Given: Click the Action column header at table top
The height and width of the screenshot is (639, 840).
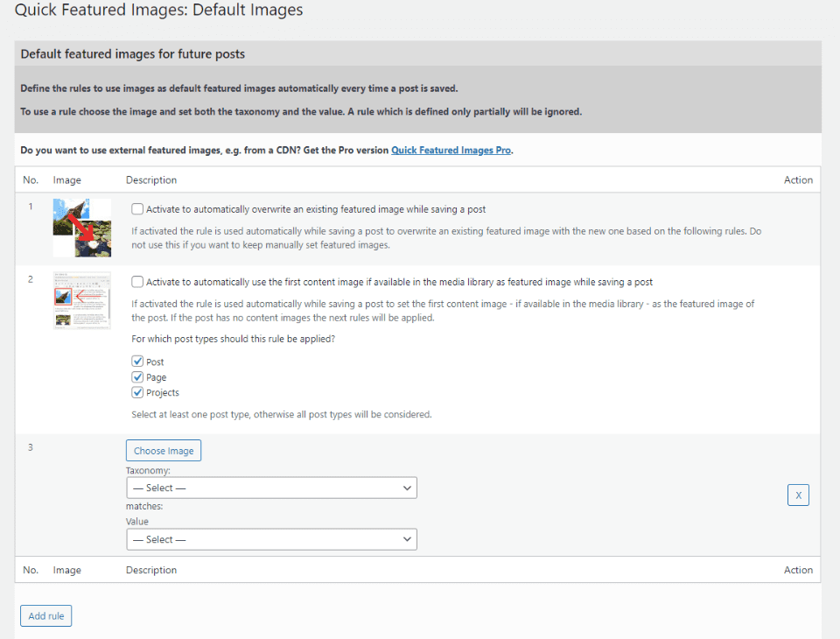Looking at the screenshot, I should (798, 180).
